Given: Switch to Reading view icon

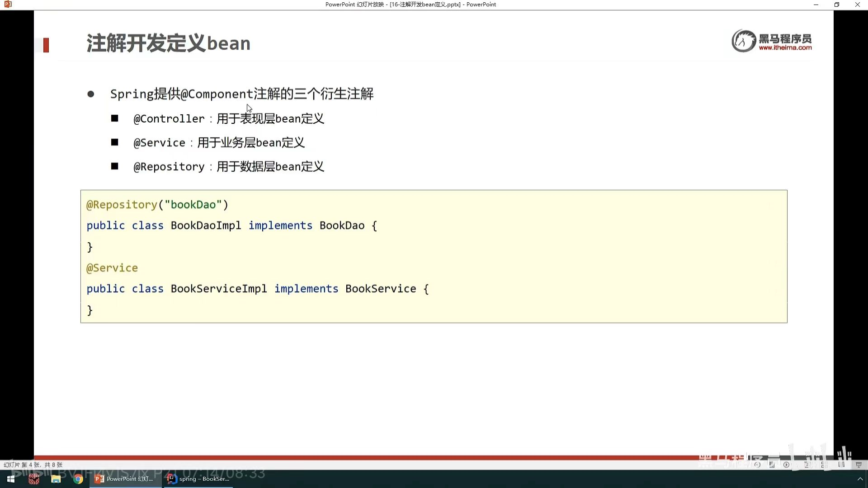Looking at the screenshot, I should pos(841,465).
